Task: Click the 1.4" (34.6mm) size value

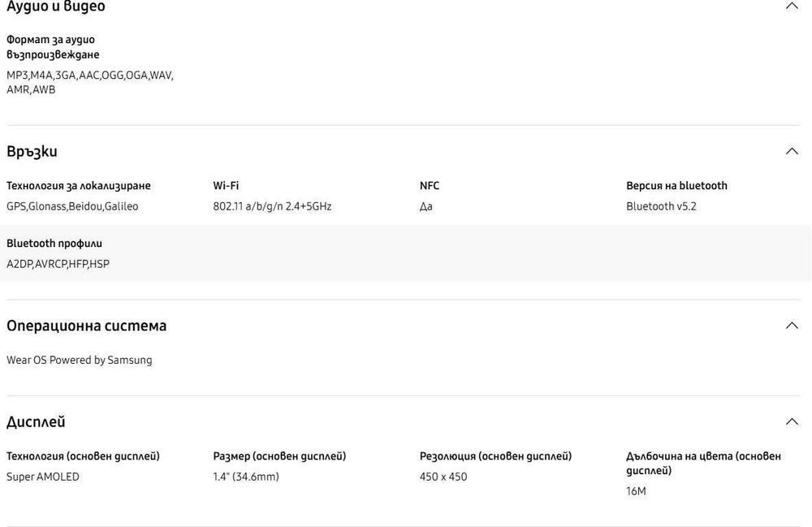Action: coord(246,477)
